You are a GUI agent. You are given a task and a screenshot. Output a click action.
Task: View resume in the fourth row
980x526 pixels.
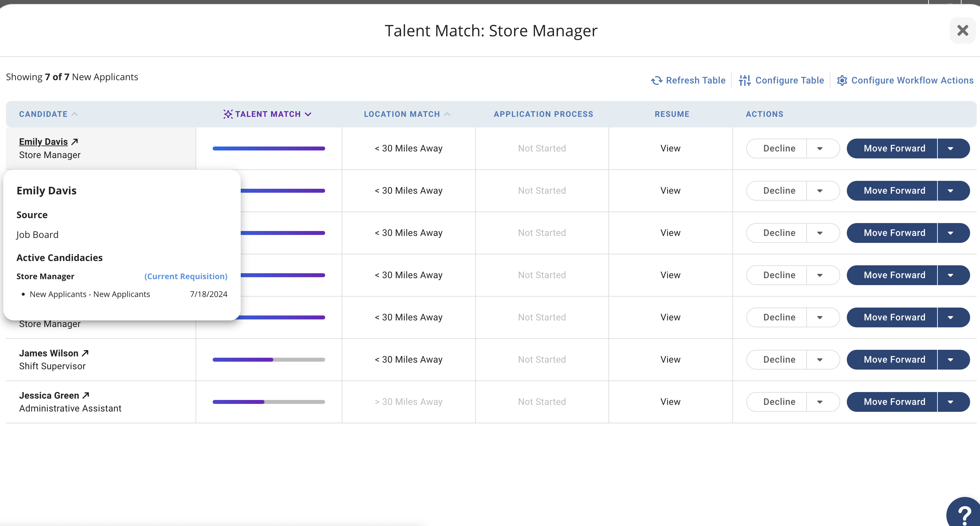(x=670, y=275)
